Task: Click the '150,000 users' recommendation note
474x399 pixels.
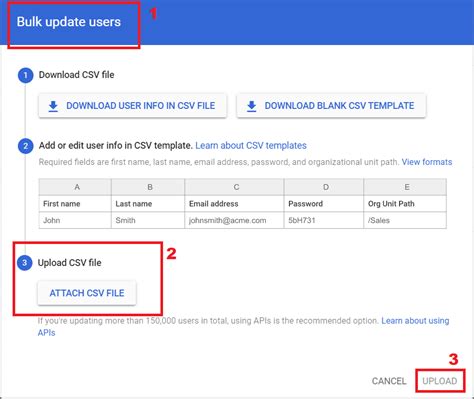Action: tap(208, 321)
